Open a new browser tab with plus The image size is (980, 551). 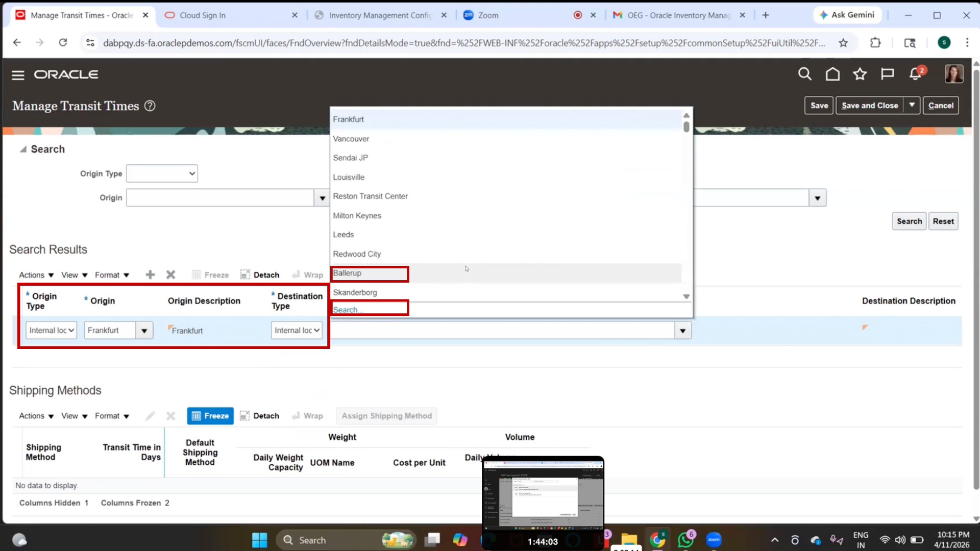[766, 15]
